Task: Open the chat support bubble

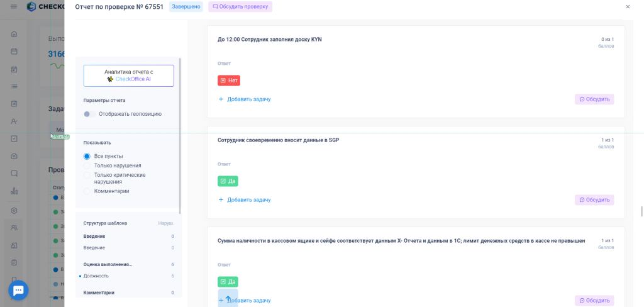Action: click(18, 290)
